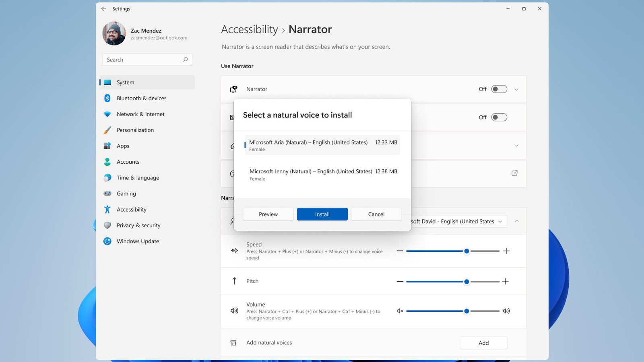Open Windows Update in the sidebar
The width and height of the screenshot is (644, 362).
click(138, 241)
